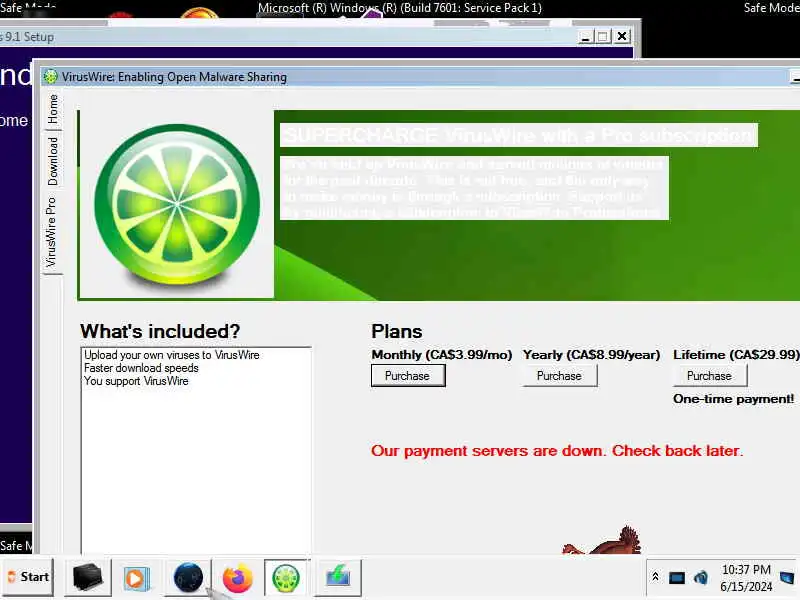Screen dimensions: 800x600
Task: Click the network monitor tray icon
Action: pyautogui.click(x=677, y=578)
